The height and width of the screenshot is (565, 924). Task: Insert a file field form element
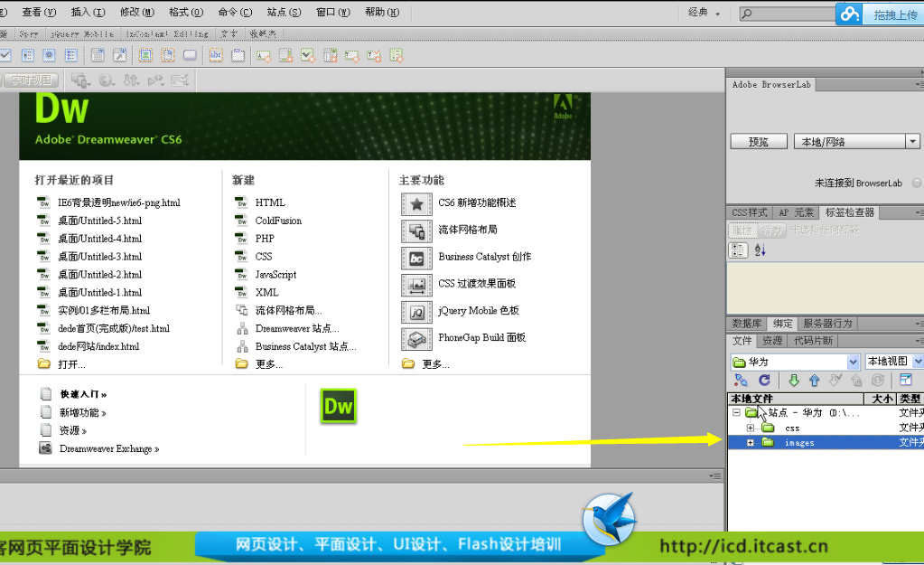(168, 55)
